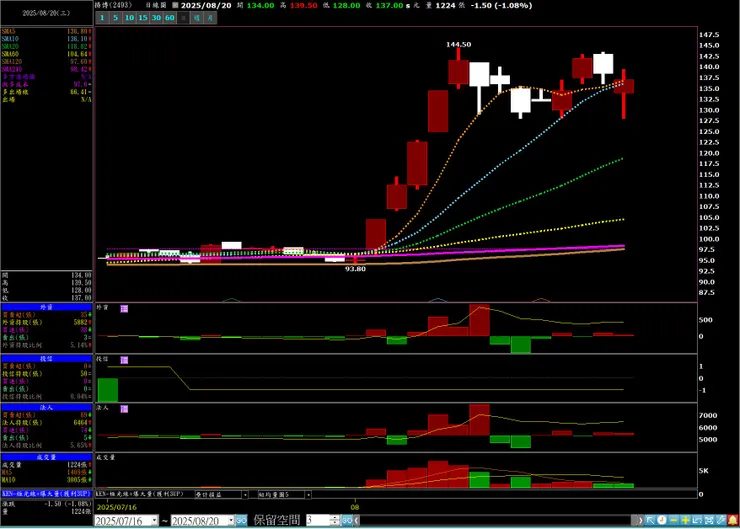Open the end date 2025/08/20 dropdown
The image size is (740, 529).
[231, 521]
